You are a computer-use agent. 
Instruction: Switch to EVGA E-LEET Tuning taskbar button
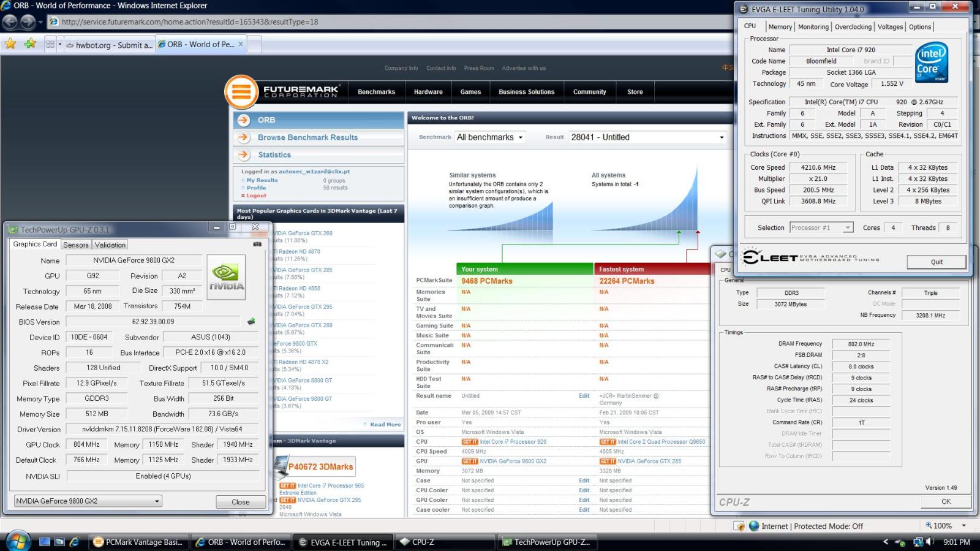click(343, 542)
